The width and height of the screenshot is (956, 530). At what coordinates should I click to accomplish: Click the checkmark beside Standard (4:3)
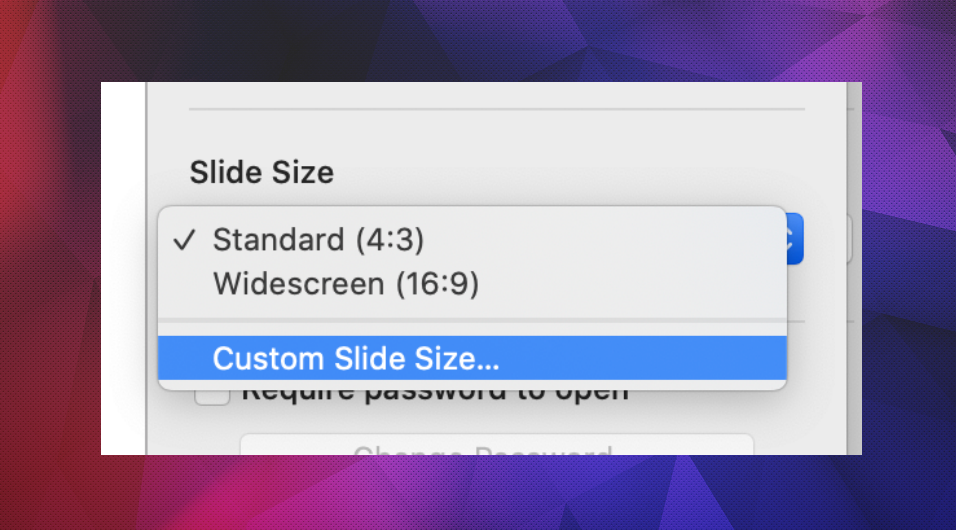click(182, 240)
